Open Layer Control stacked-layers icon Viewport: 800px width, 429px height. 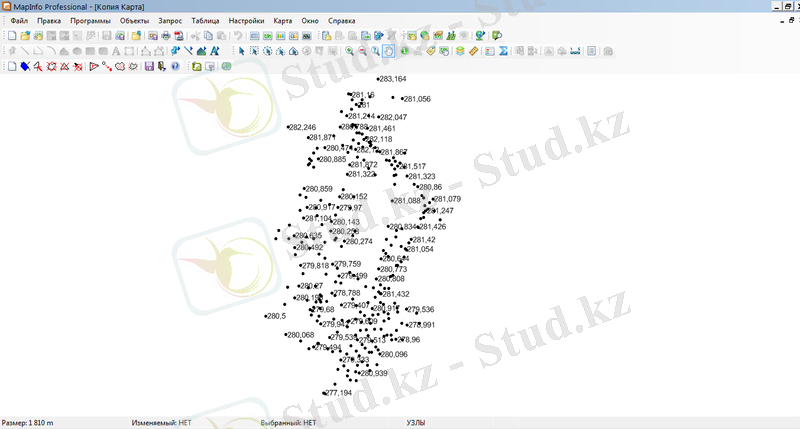coord(460,51)
